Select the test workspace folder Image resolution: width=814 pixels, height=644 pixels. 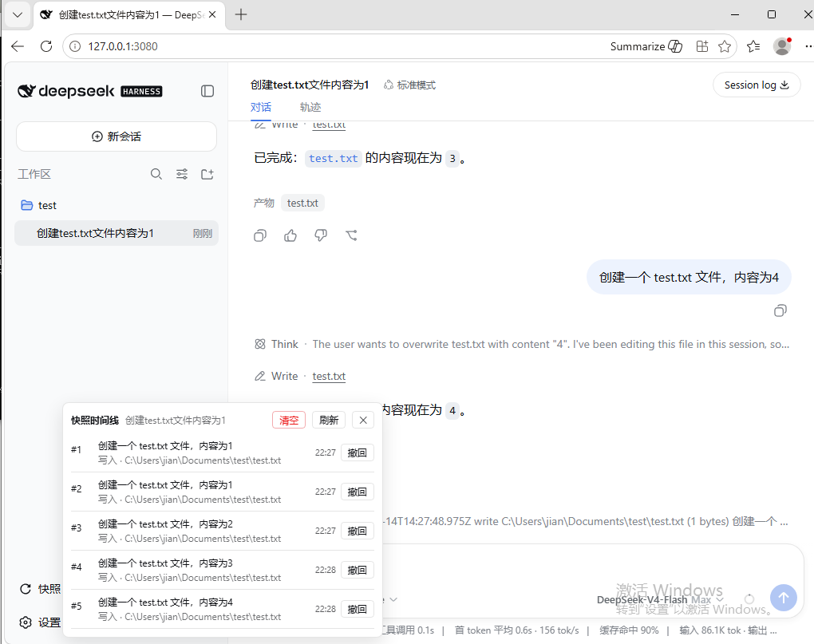click(x=39, y=206)
